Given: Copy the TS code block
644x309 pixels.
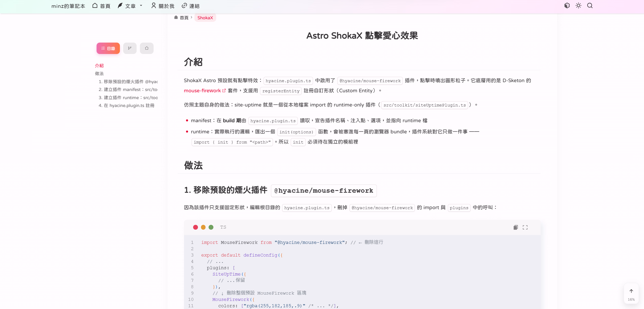Looking at the screenshot, I should click(516, 227).
